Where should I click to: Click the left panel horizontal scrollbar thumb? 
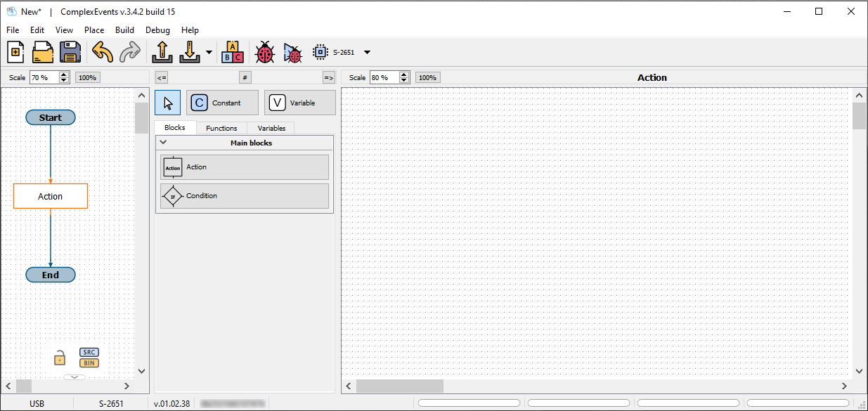tap(24, 386)
